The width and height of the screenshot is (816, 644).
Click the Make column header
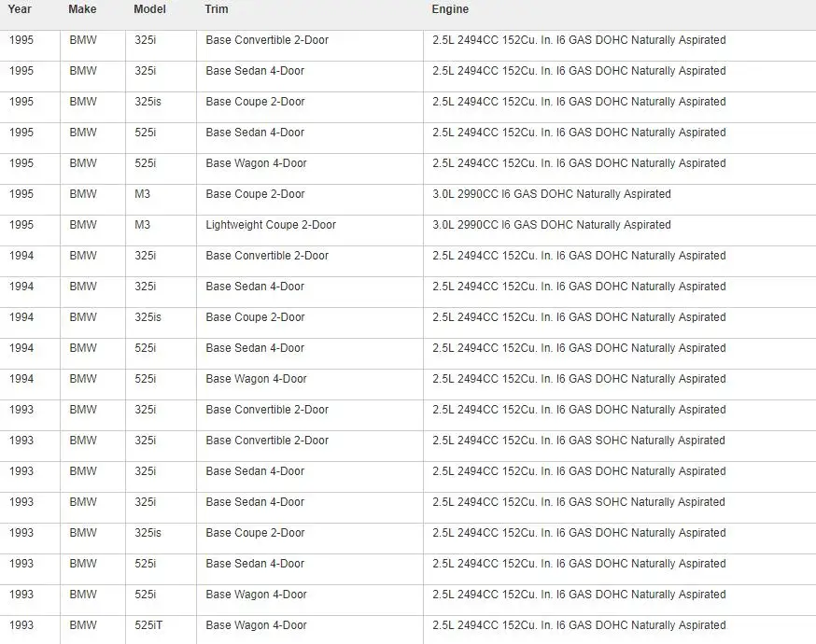(82, 9)
